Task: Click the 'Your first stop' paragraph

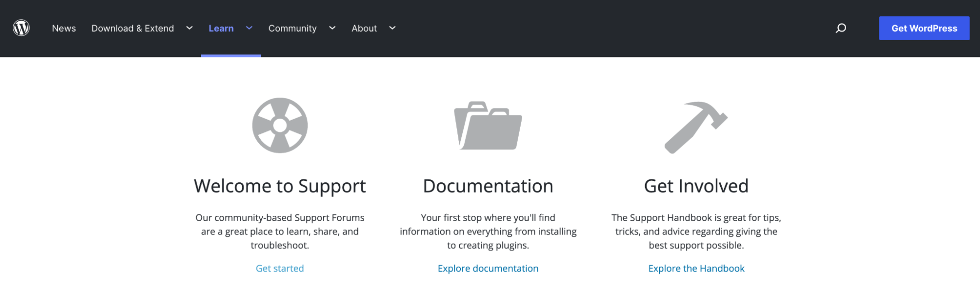Action: [488, 231]
